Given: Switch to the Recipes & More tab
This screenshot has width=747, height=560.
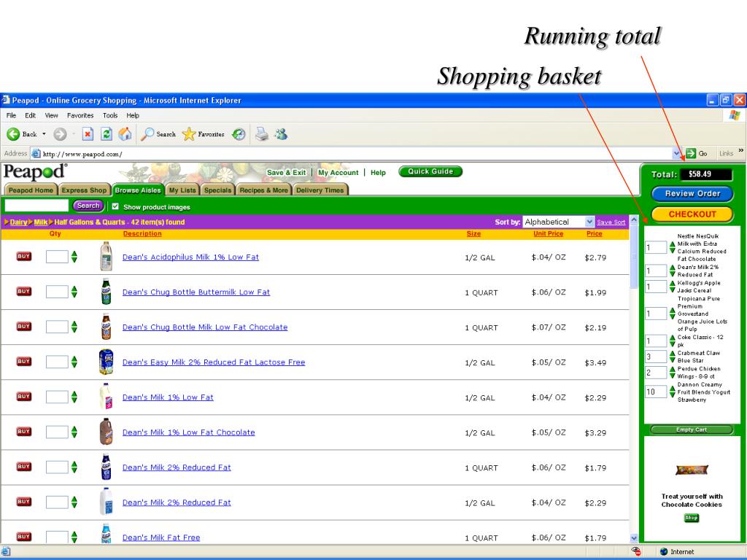Looking at the screenshot, I should point(264,190).
